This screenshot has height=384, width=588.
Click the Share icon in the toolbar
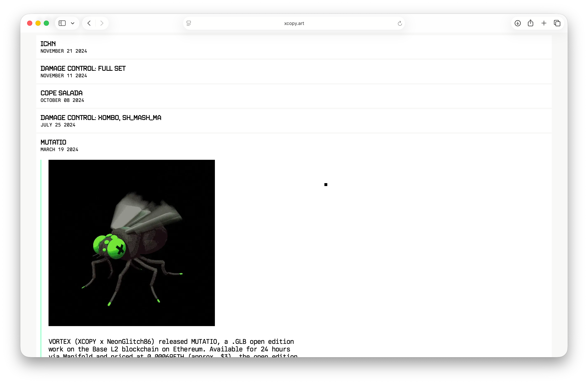531,23
